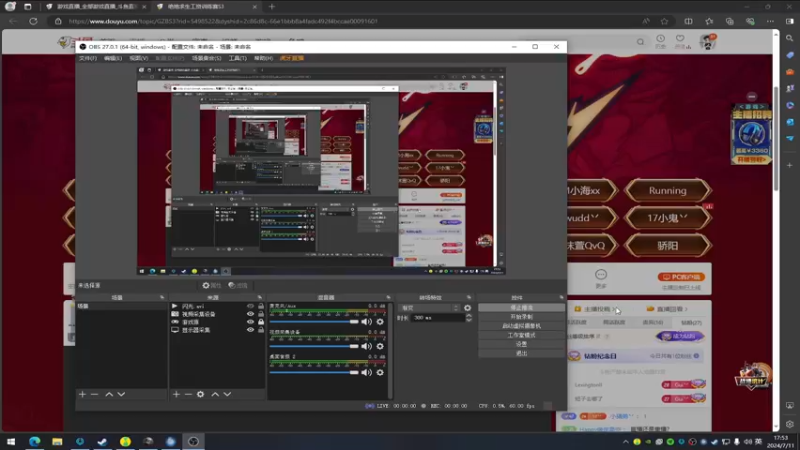Pop out the 来源 dock panel
800x450 pixels.
260,297
